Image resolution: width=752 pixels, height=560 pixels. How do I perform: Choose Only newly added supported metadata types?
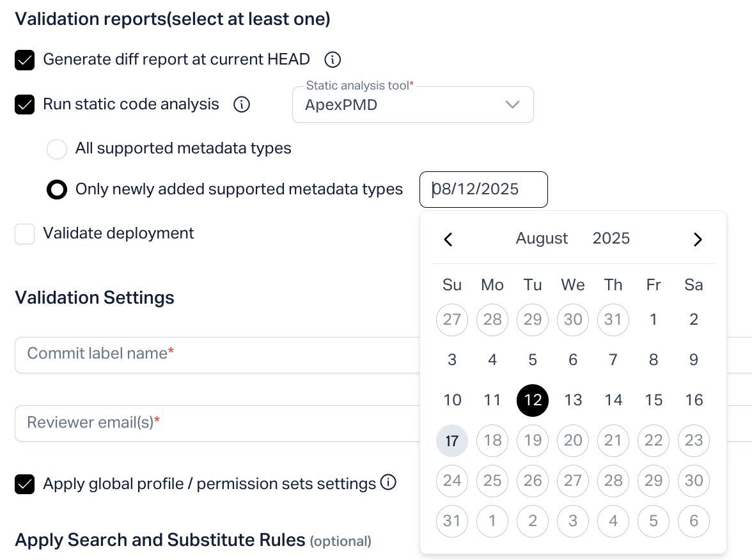(57, 190)
